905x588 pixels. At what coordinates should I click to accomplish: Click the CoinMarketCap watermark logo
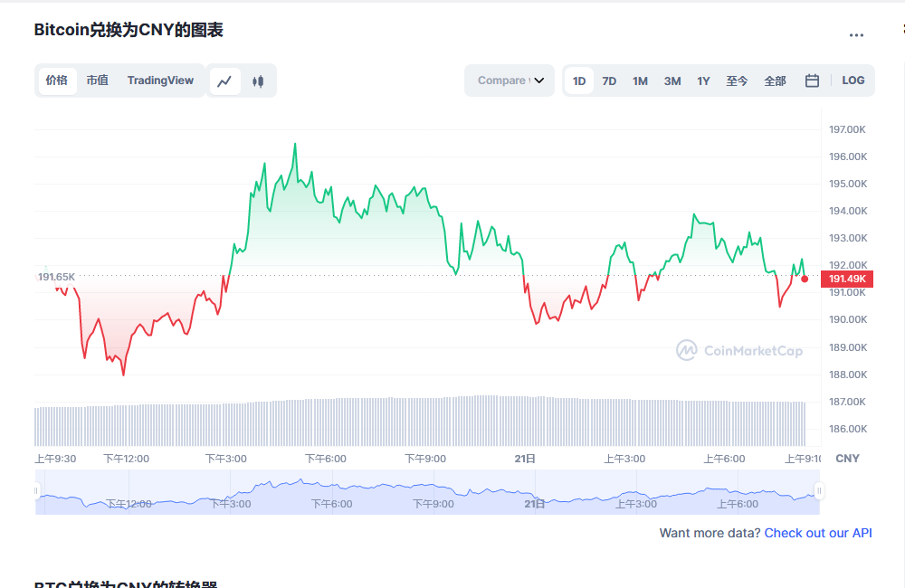738,350
